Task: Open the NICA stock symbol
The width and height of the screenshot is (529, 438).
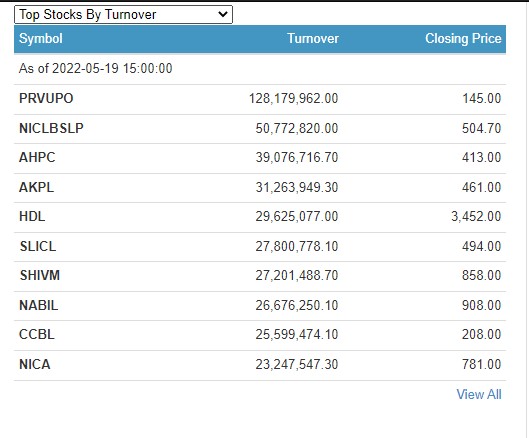Action: tap(35, 364)
